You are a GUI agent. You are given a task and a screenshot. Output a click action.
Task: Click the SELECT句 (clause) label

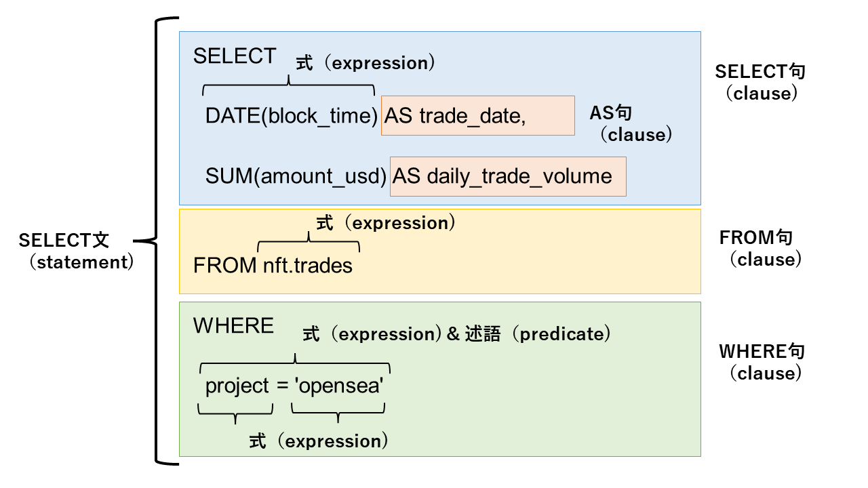pyautogui.click(x=761, y=82)
